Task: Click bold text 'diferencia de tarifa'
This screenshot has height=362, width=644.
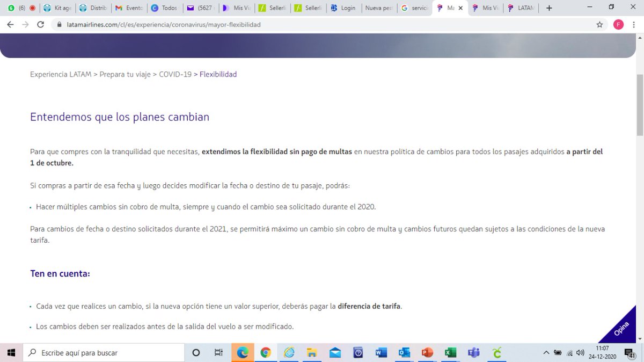Action: (369, 306)
